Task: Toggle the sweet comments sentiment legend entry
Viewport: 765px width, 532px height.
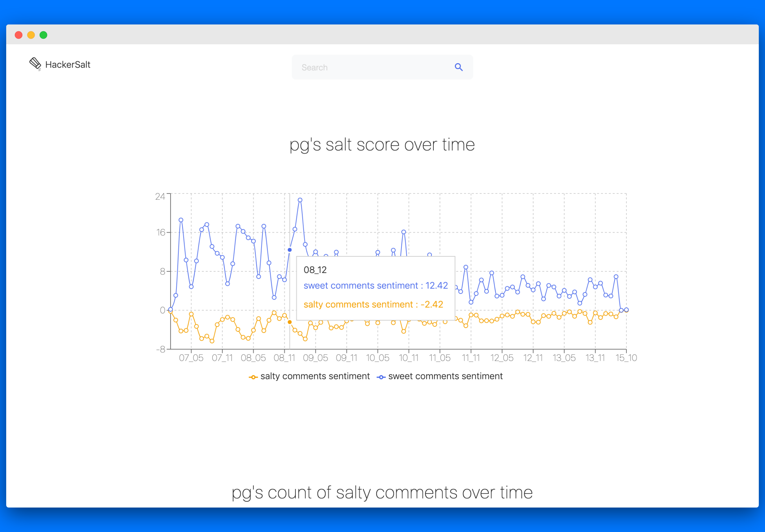Action: [445, 376]
